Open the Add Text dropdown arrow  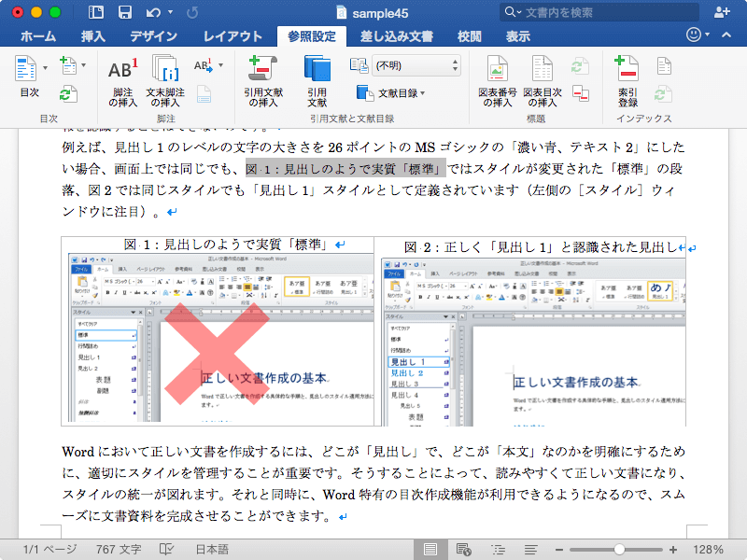[84, 64]
